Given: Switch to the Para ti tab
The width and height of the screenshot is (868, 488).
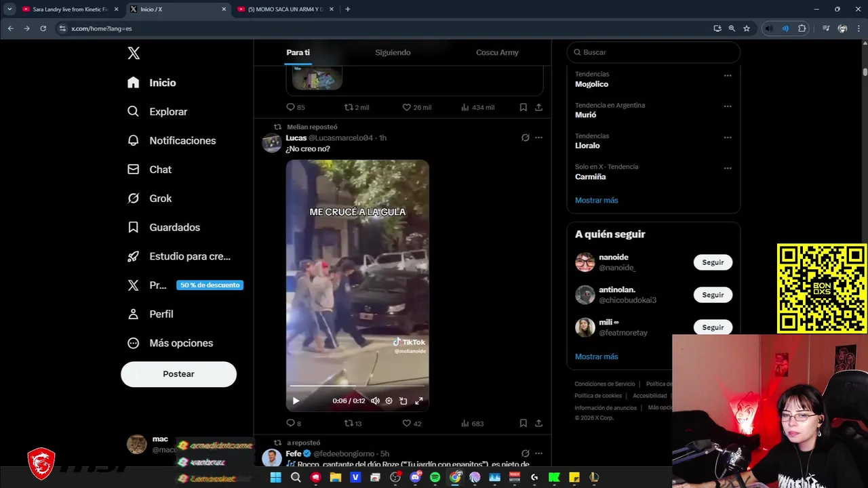Looking at the screenshot, I should pos(298,52).
